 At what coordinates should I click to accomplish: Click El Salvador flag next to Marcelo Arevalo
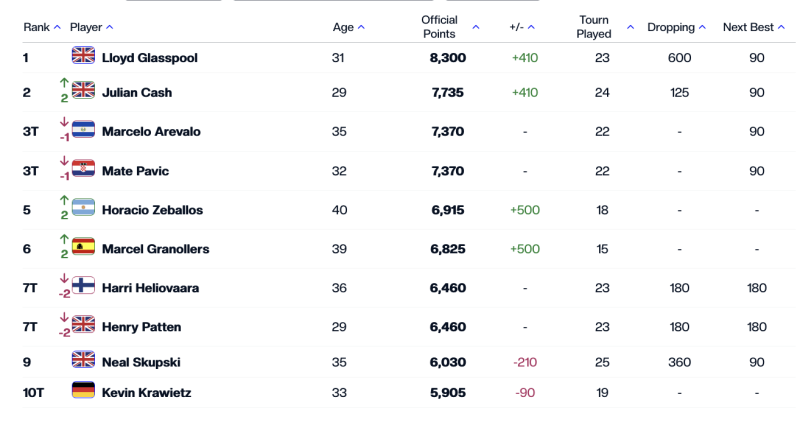point(83,131)
